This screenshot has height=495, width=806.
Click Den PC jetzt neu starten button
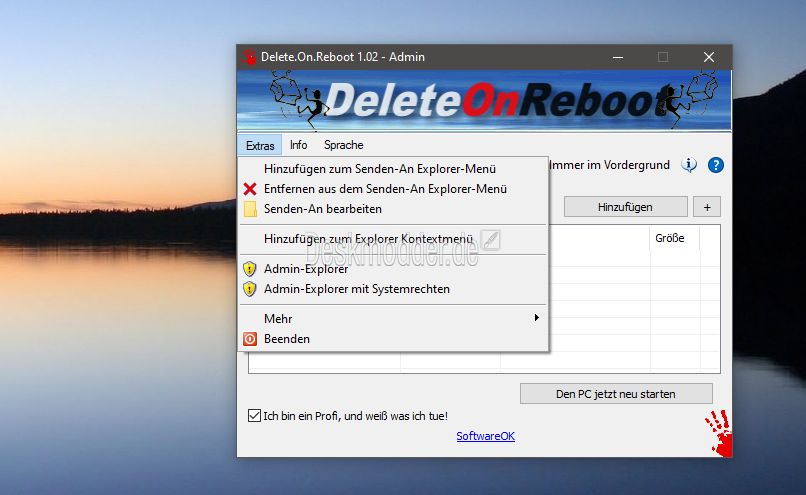coord(616,394)
